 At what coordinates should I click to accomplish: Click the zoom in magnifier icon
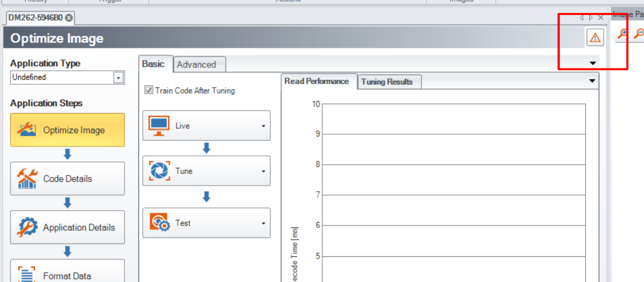622,34
